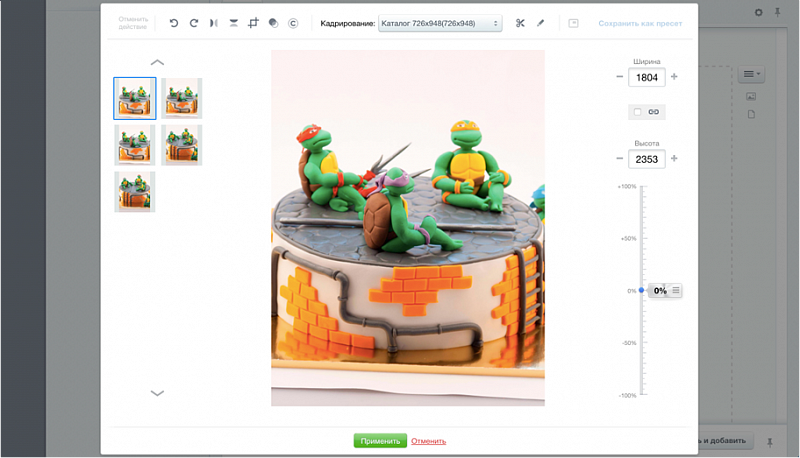Click the blue zoom slider handle at 0%
Viewport: 800px width, 458px height.
coord(641,290)
